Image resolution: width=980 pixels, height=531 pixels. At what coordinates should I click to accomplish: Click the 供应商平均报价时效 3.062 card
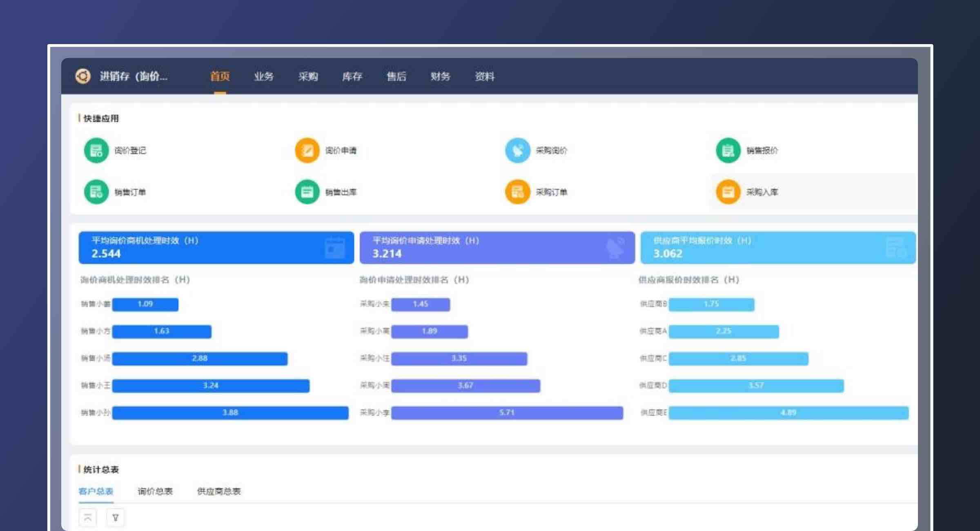(778, 248)
